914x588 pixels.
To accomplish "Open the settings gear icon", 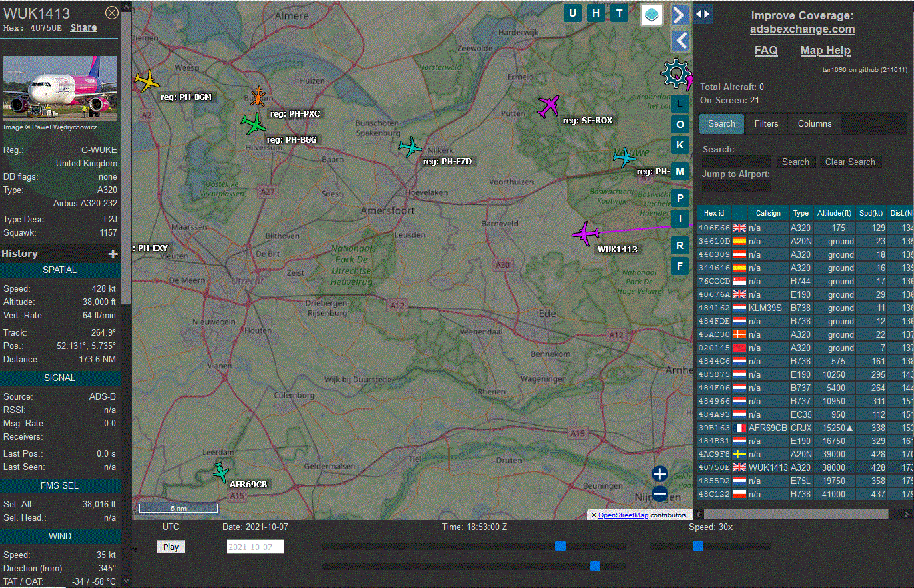I will click(676, 73).
